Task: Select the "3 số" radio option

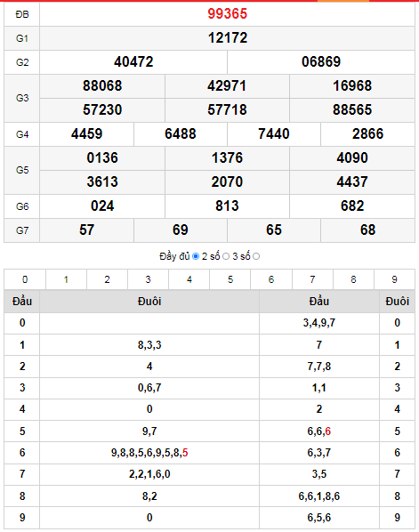Action: (256, 256)
